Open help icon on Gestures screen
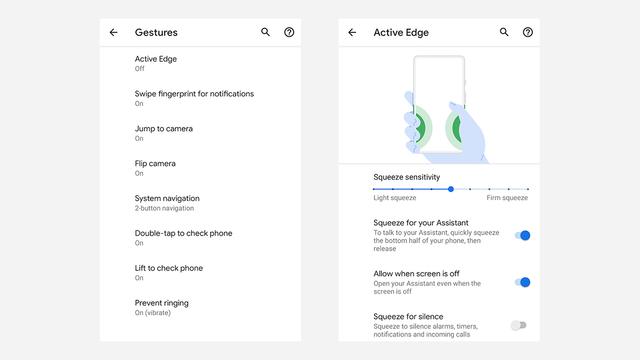 [289, 32]
